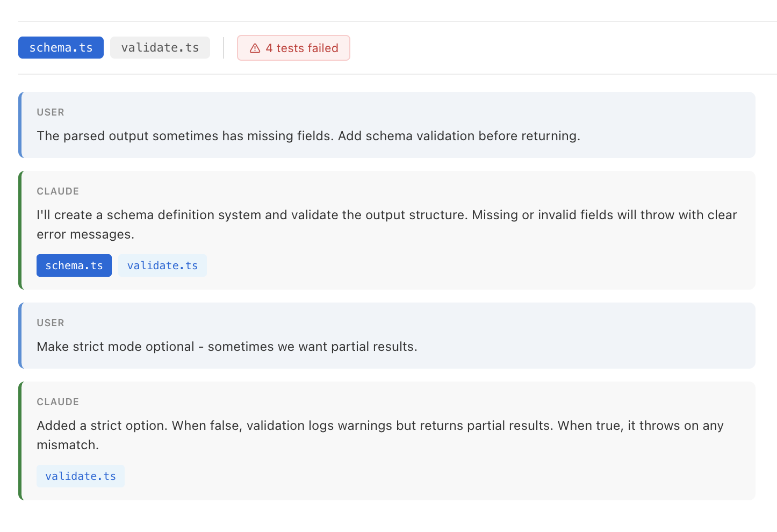
Task: Click the green left border of last Claude reply
Action: (x=20, y=441)
